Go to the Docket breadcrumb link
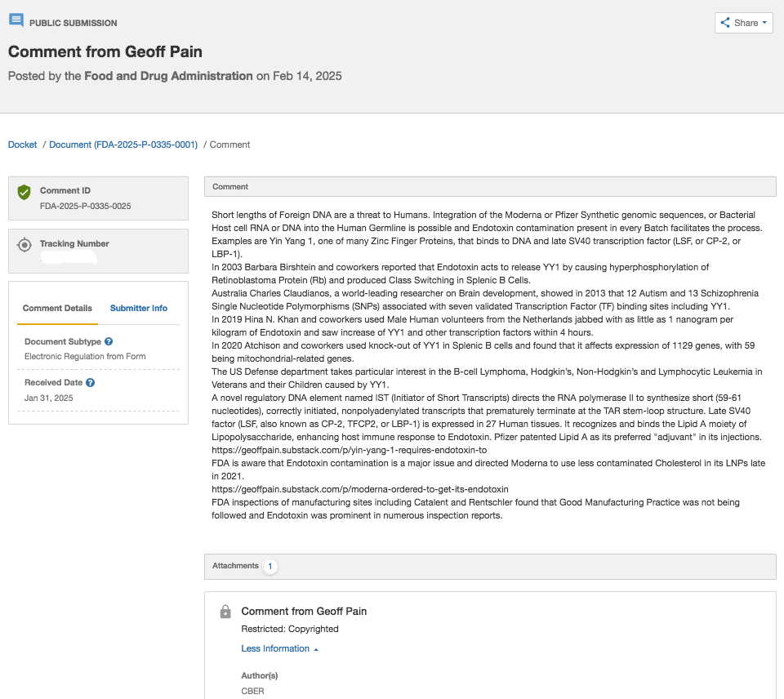The image size is (784, 699). (x=23, y=145)
